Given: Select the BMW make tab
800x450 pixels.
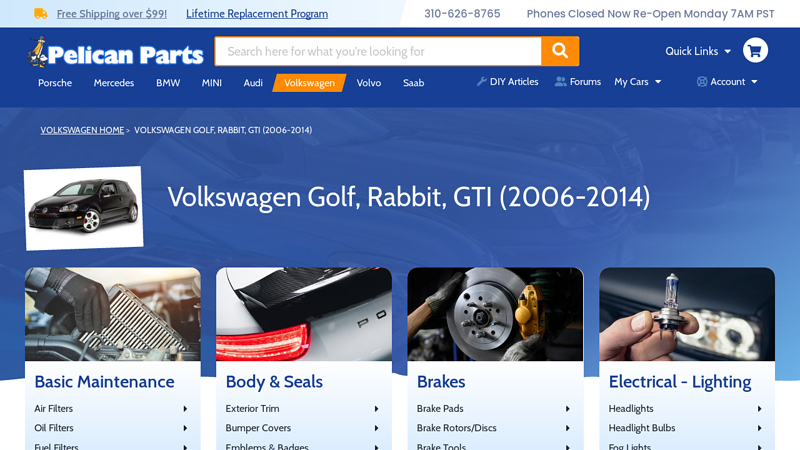Looking at the screenshot, I should click(168, 83).
